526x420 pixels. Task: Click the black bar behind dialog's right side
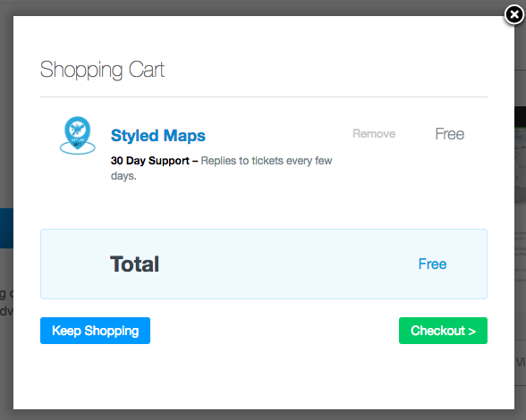520,116
